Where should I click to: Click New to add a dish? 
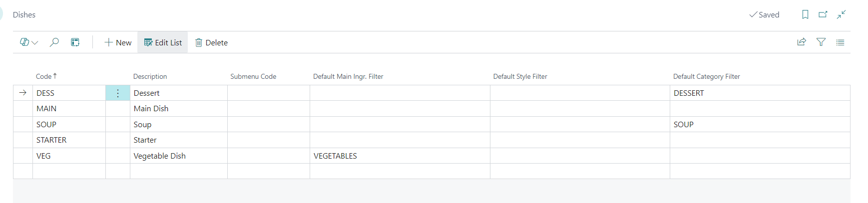(118, 42)
